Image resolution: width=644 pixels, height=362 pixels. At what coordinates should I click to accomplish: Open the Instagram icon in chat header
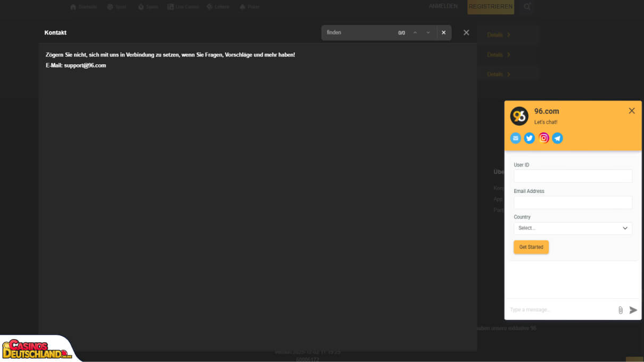pyautogui.click(x=543, y=138)
